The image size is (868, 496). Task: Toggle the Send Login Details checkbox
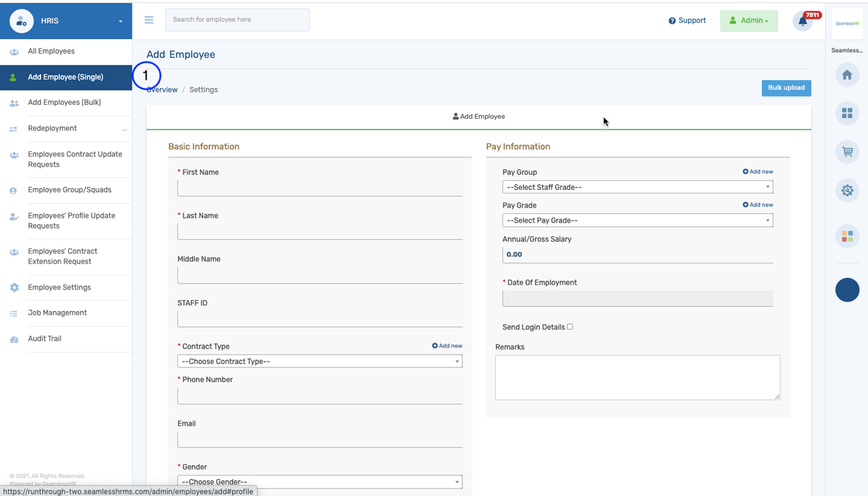coord(570,327)
